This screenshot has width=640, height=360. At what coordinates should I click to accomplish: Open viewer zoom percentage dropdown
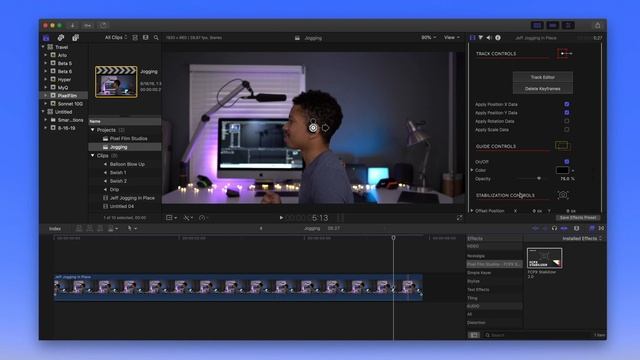point(429,38)
